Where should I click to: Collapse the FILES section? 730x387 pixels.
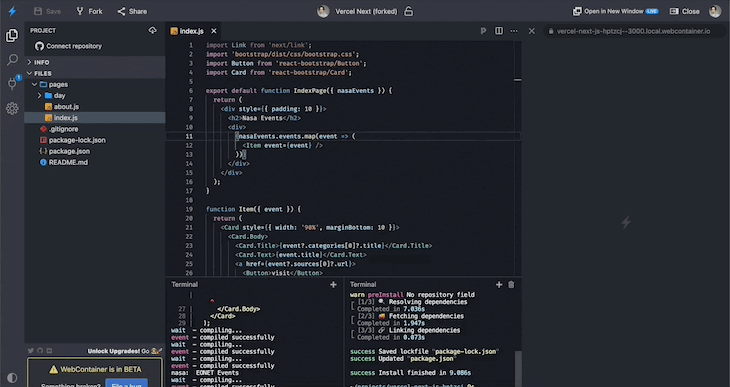click(95, 73)
